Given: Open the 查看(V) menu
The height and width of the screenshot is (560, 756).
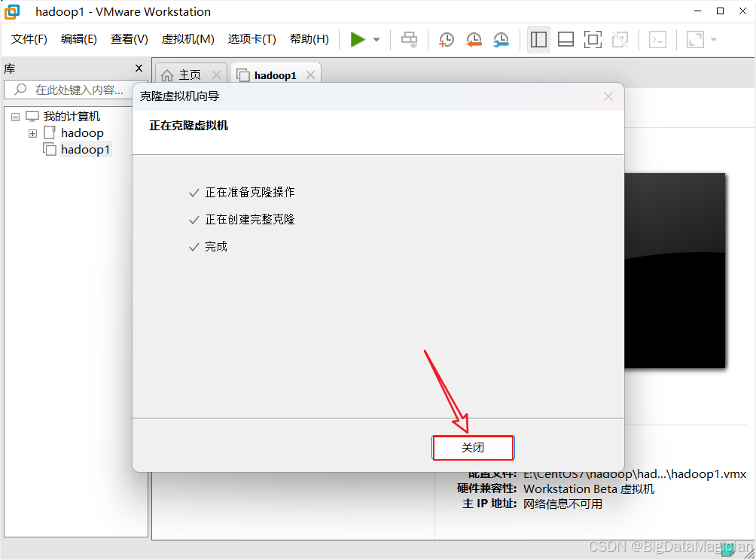Looking at the screenshot, I should (x=130, y=39).
